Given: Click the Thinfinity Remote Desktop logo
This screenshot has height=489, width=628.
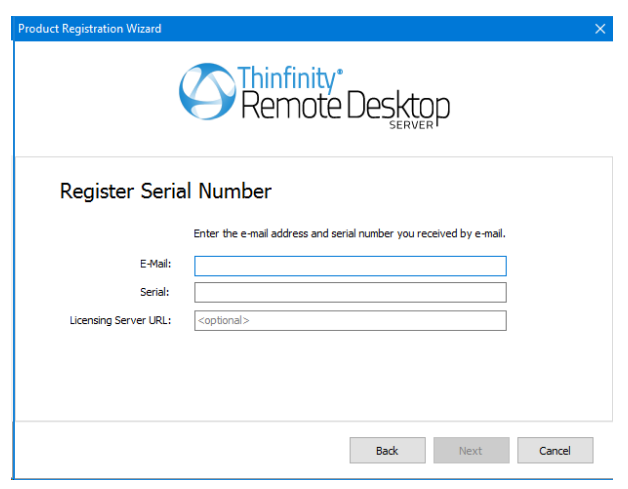Looking at the screenshot, I should pos(314,96).
